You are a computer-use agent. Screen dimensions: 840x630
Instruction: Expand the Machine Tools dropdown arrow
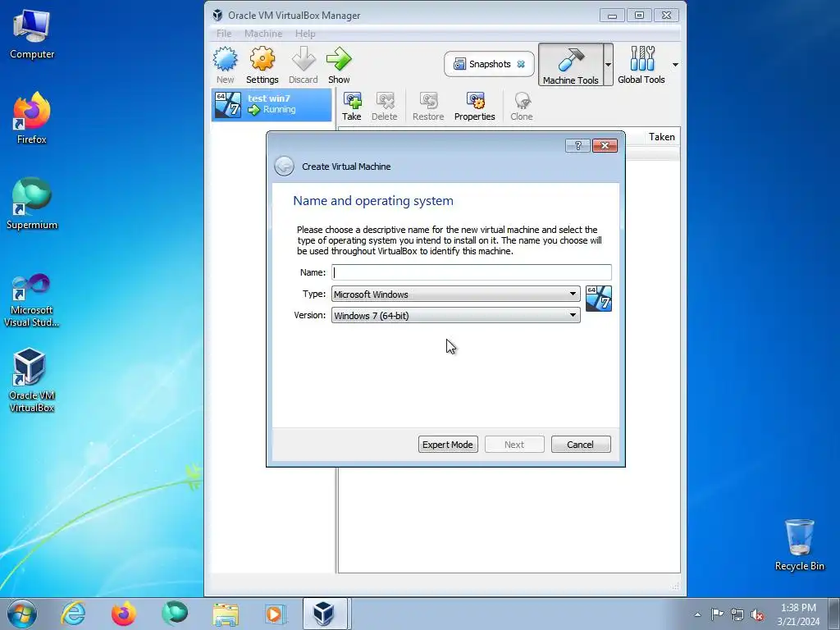tap(608, 65)
